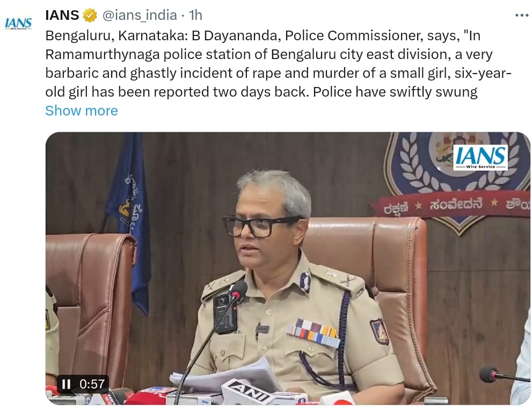Click the IANS Wire Service watermark
The image size is (532, 407).
(x=480, y=157)
